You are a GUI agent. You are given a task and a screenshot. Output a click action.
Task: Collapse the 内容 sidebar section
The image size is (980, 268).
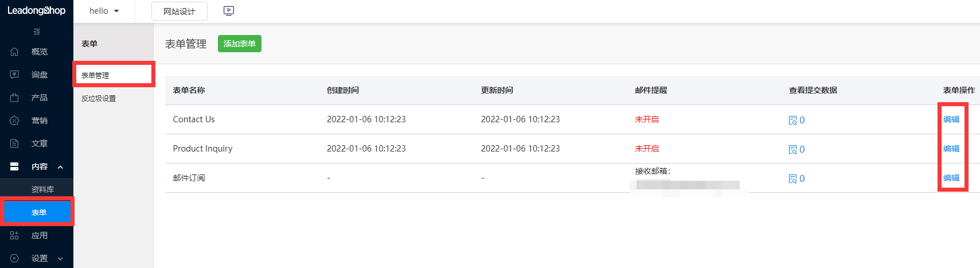[60, 167]
